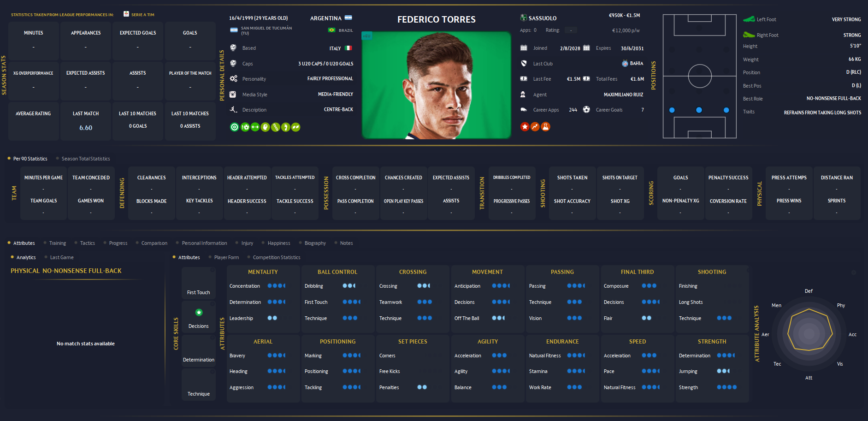Click the Right Foot boot icon
The height and width of the screenshot is (421, 868).
point(749,35)
